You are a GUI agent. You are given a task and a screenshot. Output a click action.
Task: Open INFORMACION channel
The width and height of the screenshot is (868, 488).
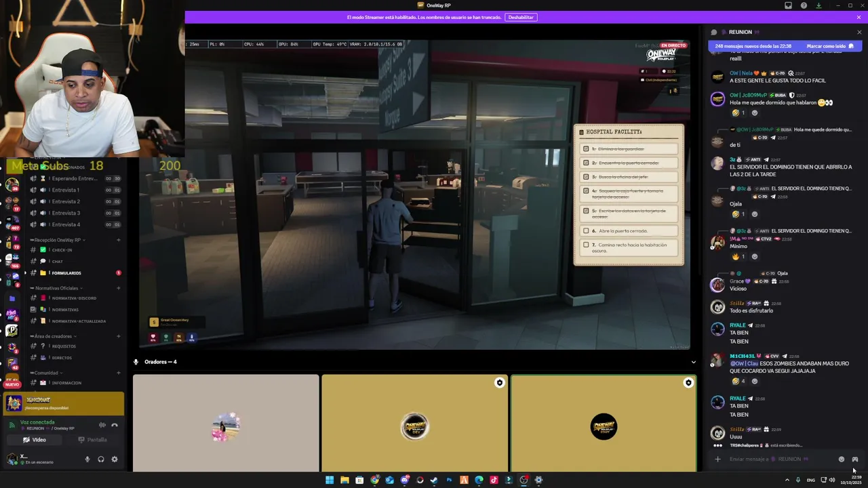75,383
